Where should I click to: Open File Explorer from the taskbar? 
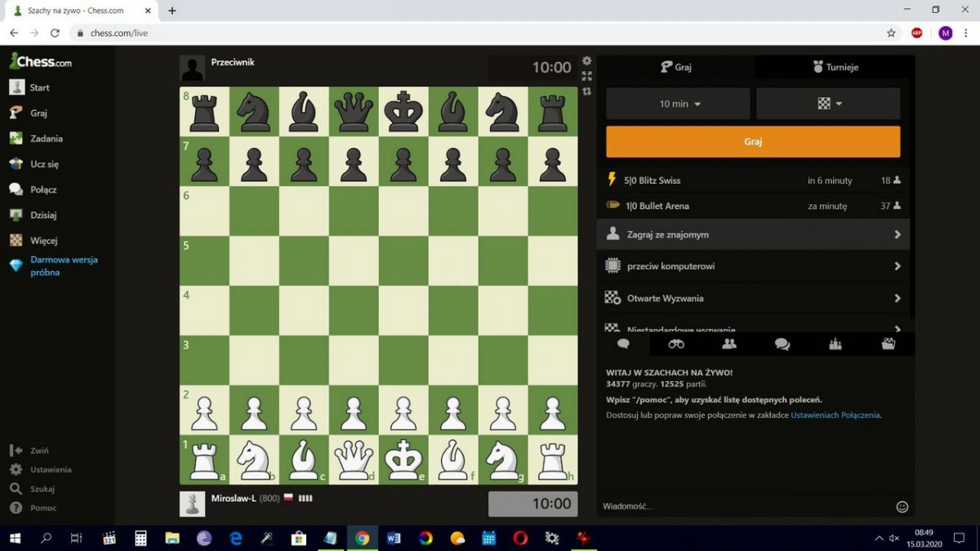[172, 538]
